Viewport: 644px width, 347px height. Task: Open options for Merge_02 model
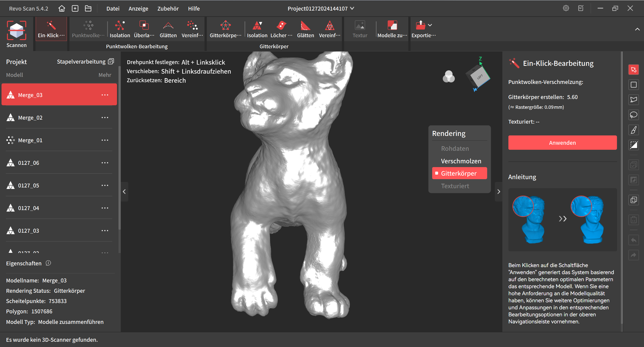[x=105, y=118]
